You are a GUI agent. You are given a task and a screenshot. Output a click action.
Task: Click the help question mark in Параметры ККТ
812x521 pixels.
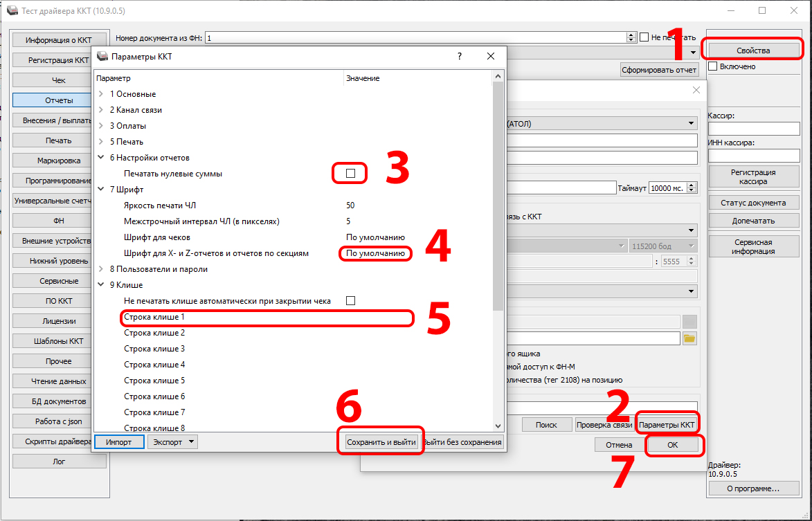(x=460, y=56)
